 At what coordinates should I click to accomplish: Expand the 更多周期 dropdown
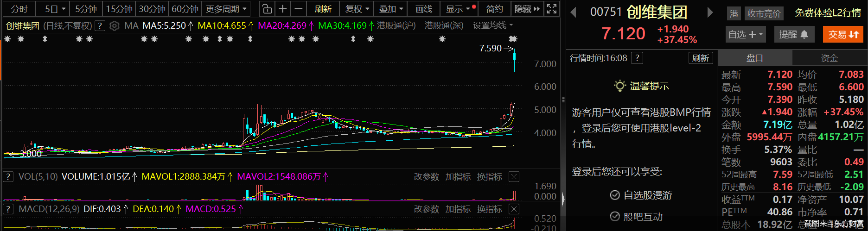(x=226, y=9)
